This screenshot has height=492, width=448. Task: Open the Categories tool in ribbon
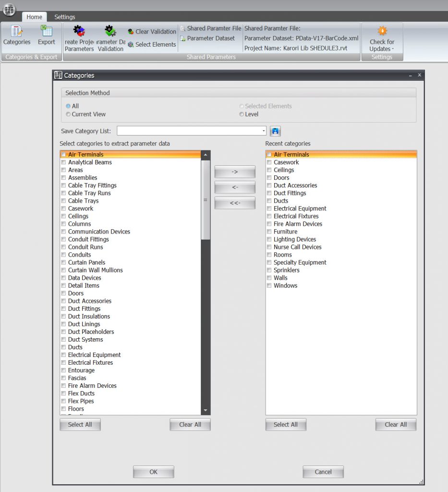coord(17,36)
